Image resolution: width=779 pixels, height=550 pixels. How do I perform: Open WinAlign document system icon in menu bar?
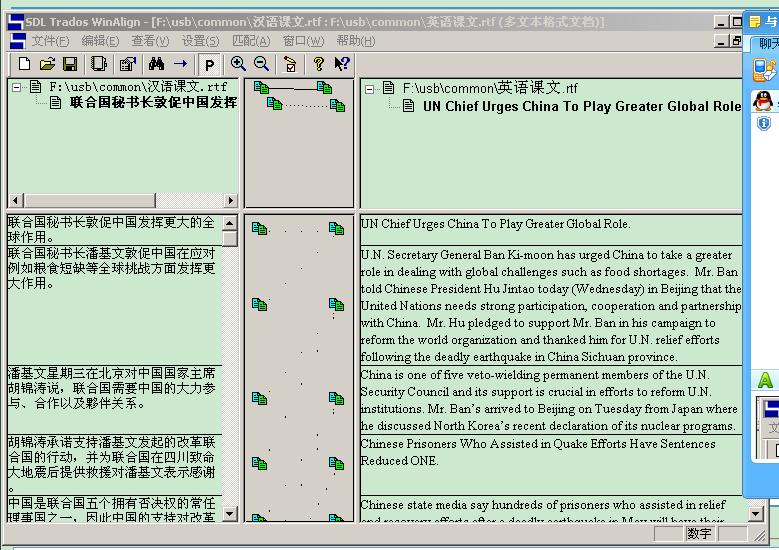coord(17,41)
